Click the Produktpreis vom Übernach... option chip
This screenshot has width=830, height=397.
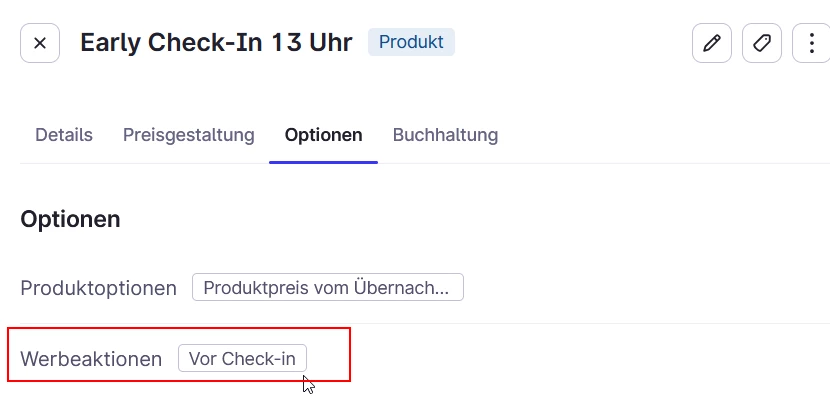(x=328, y=287)
